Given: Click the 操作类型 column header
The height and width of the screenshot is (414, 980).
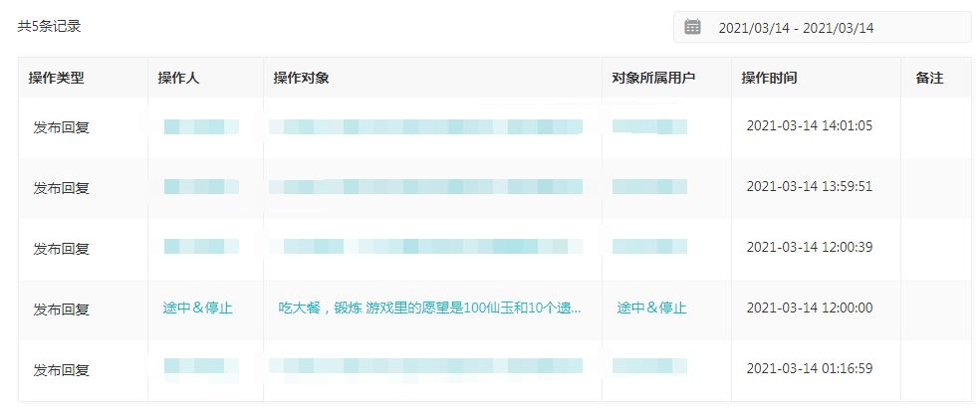Looking at the screenshot, I should (x=56, y=78).
